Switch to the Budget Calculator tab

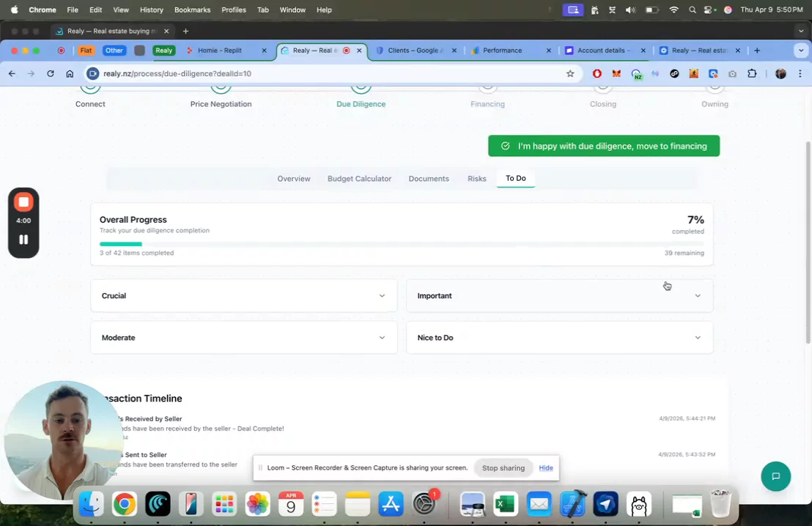(x=359, y=179)
